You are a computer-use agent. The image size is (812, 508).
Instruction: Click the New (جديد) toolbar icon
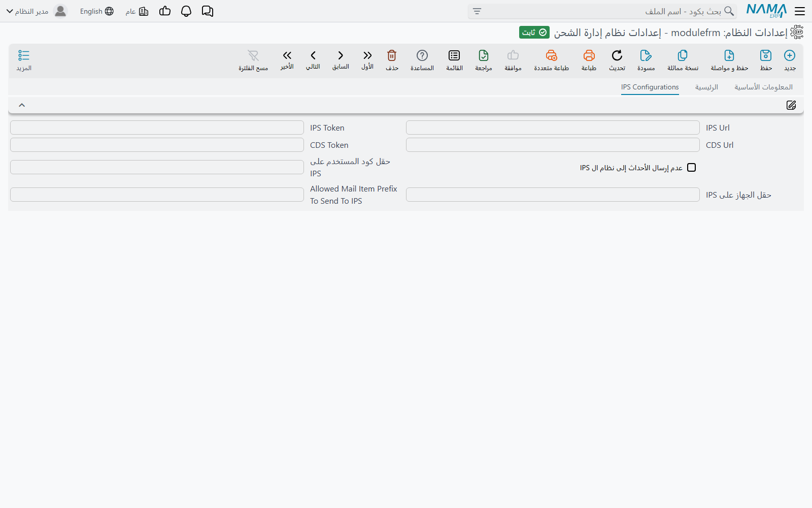pyautogui.click(x=790, y=55)
